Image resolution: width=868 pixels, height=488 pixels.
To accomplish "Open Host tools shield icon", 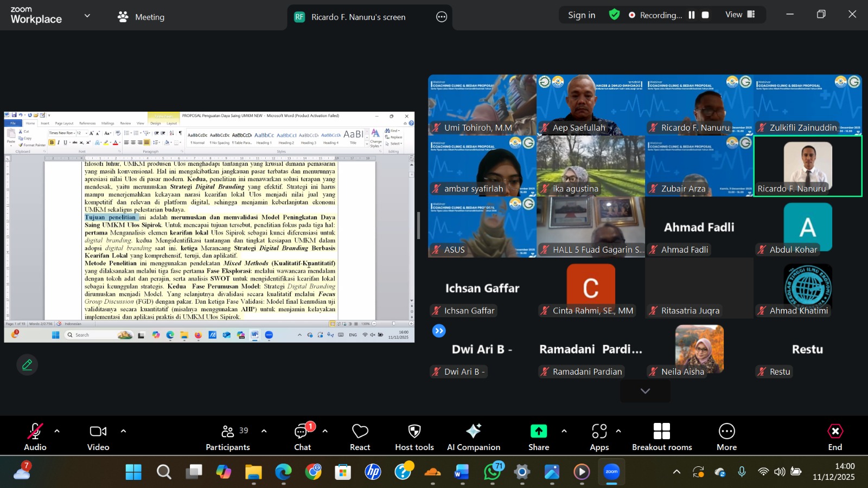I will [414, 437].
